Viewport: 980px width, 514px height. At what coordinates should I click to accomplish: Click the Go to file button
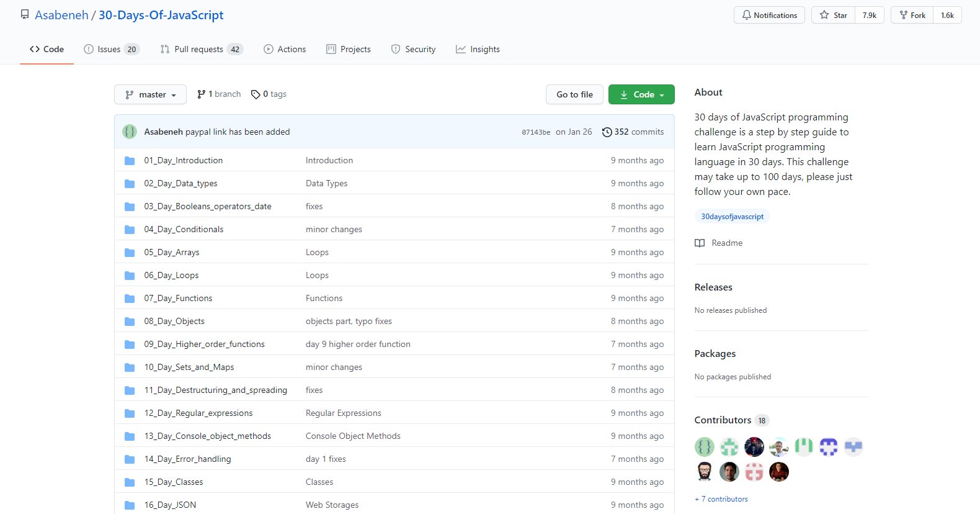tap(574, 94)
